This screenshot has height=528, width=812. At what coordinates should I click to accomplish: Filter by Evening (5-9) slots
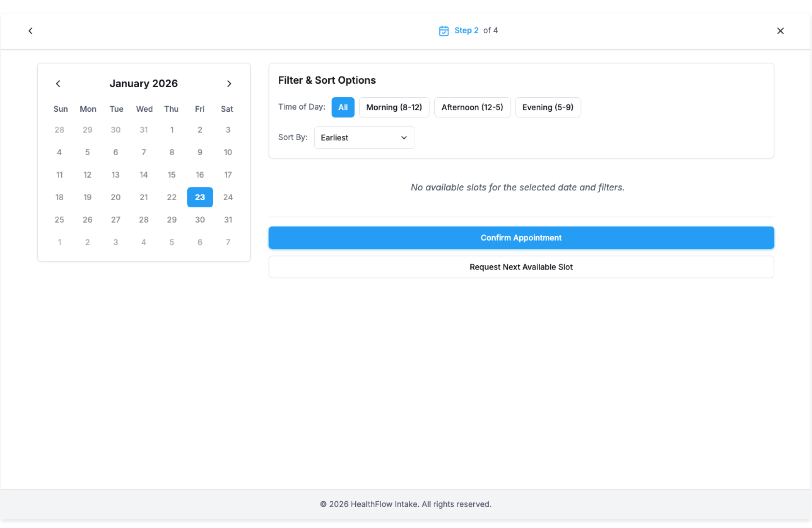pos(547,107)
